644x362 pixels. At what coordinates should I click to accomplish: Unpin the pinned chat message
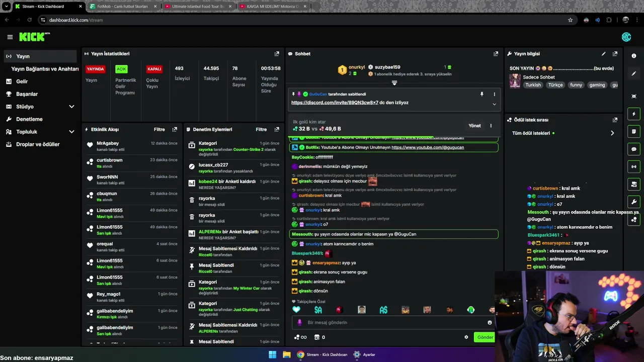(481, 94)
